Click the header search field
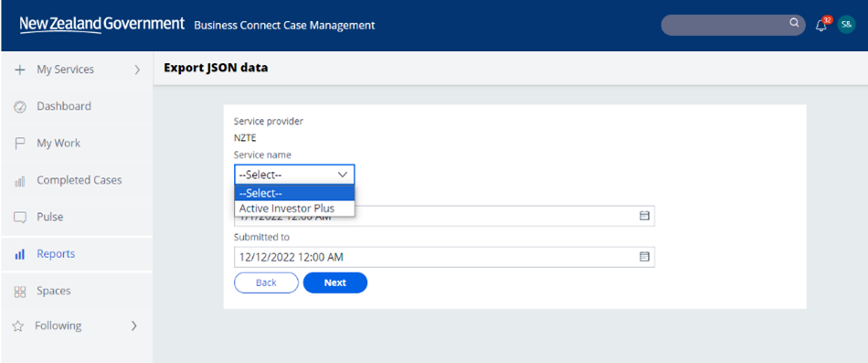This screenshot has height=363, width=868. (733, 25)
